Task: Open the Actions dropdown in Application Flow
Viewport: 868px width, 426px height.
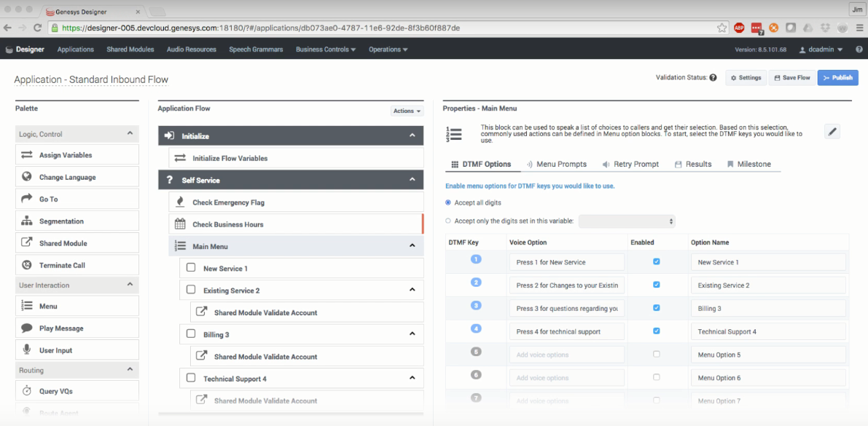Action: click(x=407, y=111)
